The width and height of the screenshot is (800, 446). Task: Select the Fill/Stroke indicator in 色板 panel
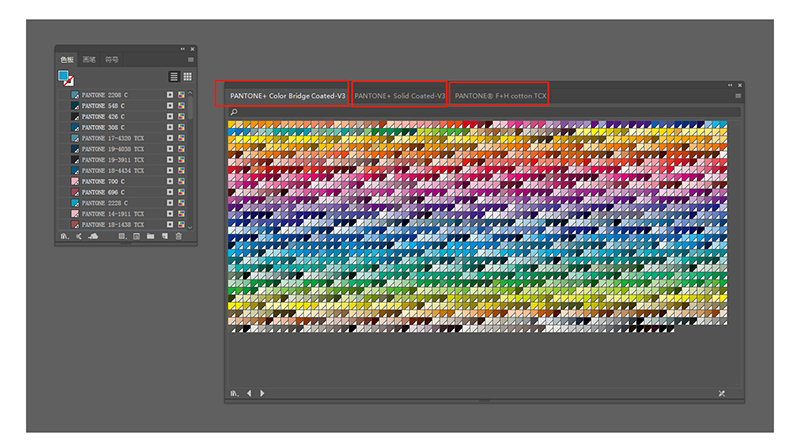(x=65, y=77)
